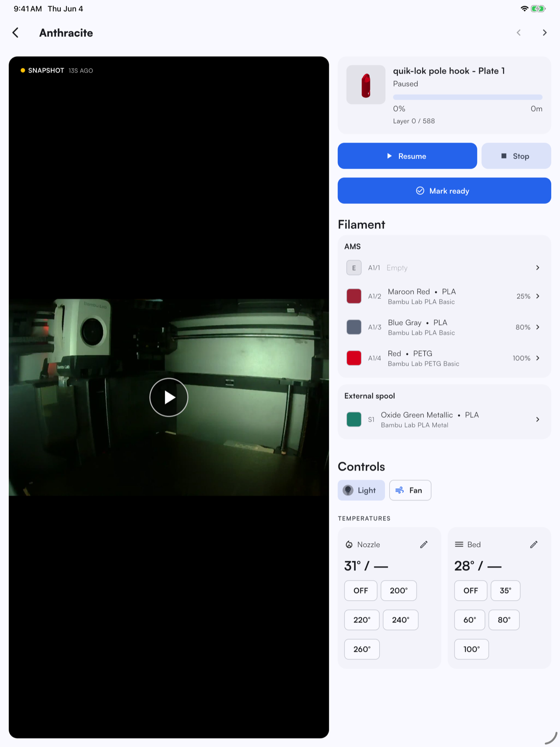Viewport: 560px width, 747px height.
Task: Click the Nozzle flame icon
Action: tap(349, 545)
